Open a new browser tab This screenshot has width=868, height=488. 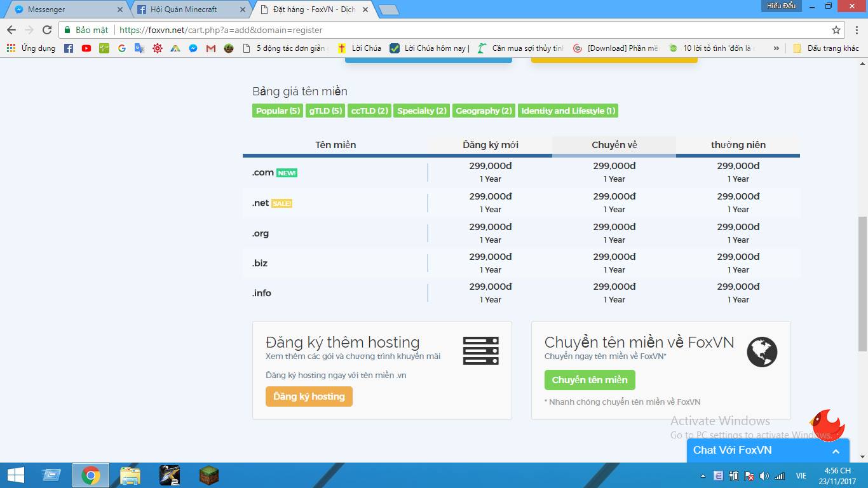click(x=388, y=10)
